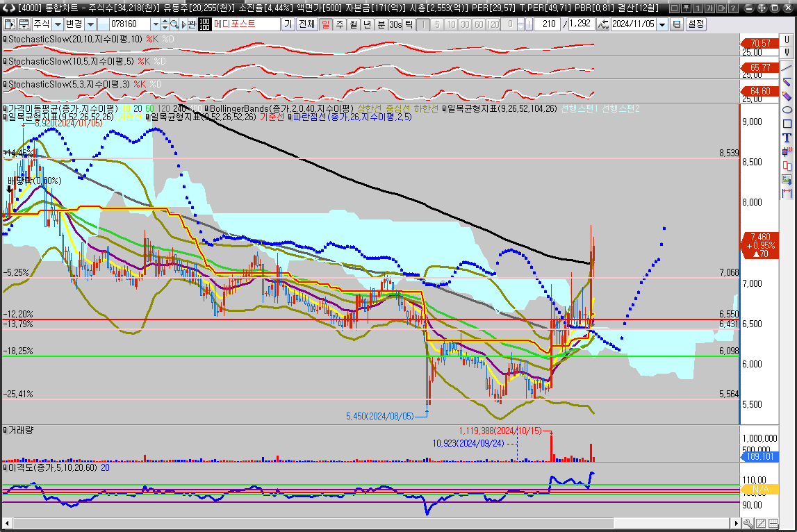Click the bottom-right chart pencil icon
This screenshot has width=797, height=532.
[x=761, y=523]
